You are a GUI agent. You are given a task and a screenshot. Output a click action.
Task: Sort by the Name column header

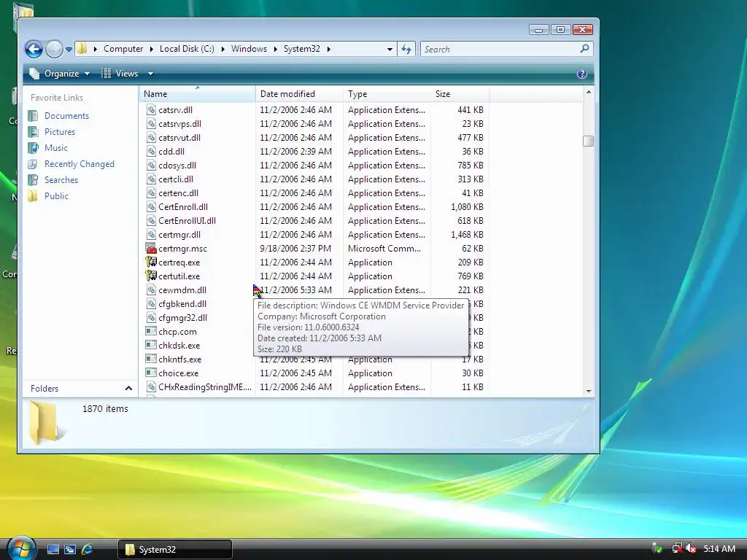197,94
